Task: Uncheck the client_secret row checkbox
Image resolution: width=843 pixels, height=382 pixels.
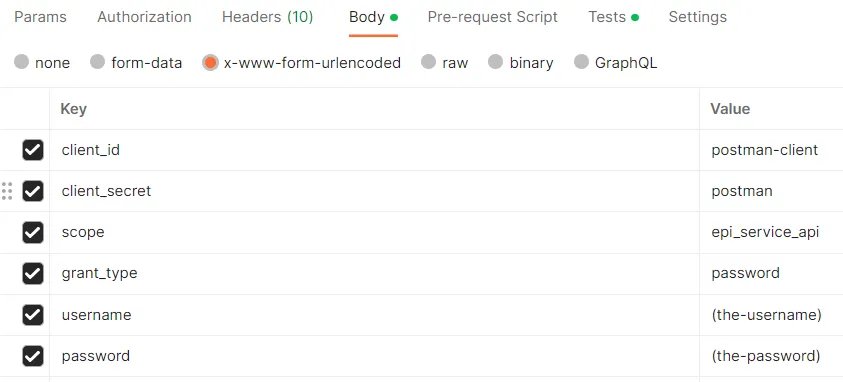Action: [x=33, y=191]
